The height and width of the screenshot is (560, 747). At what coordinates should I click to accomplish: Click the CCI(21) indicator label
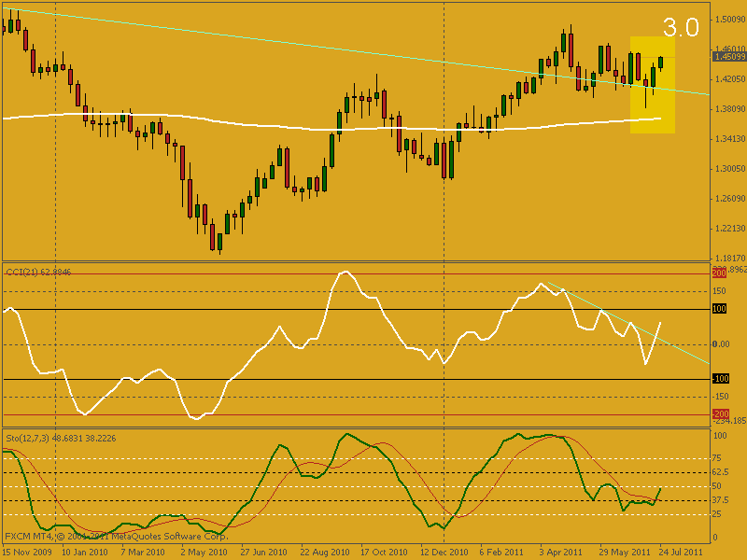point(39,272)
